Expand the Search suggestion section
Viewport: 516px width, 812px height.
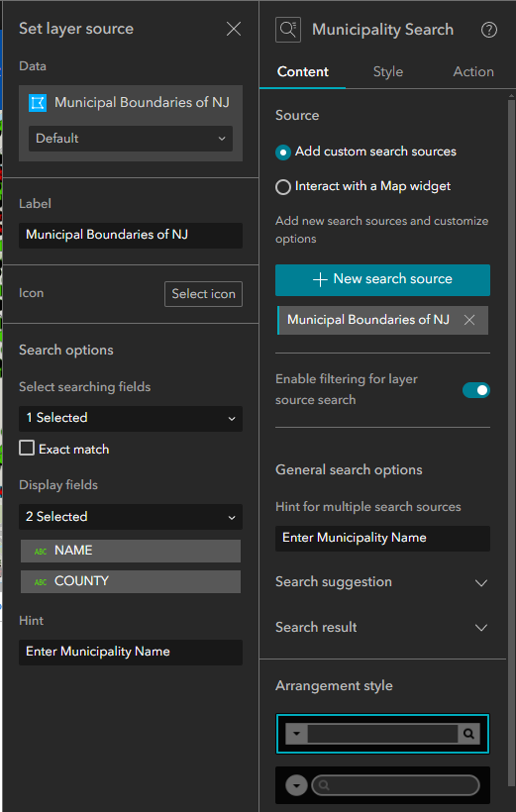point(382,582)
